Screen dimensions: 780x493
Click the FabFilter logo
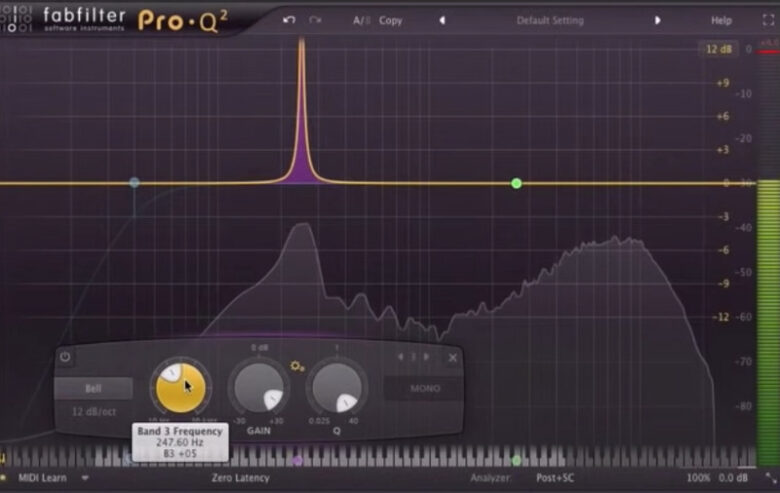[x=83, y=19]
